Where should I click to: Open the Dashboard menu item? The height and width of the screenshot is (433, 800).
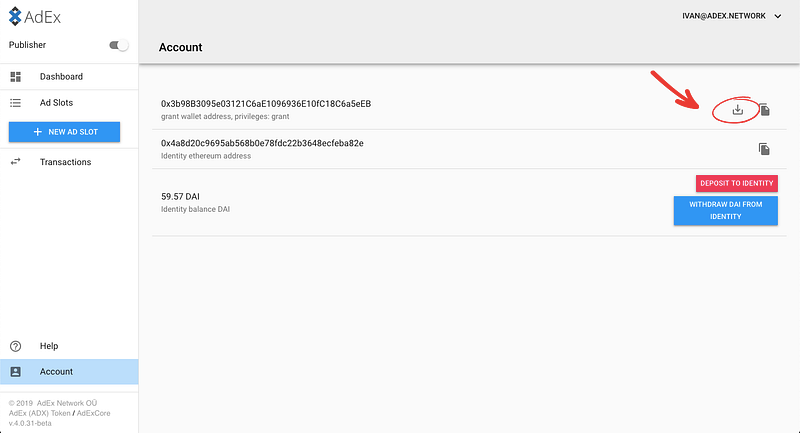tap(69, 77)
